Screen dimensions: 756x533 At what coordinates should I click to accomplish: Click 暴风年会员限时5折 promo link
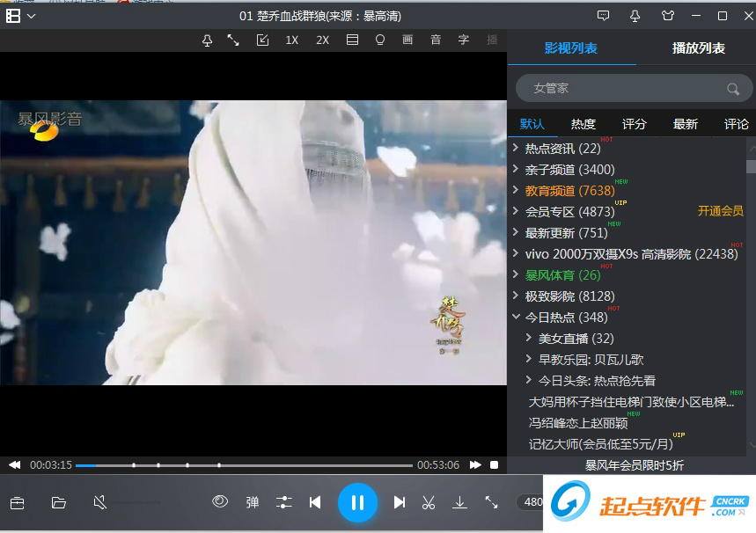coord(635,465)
